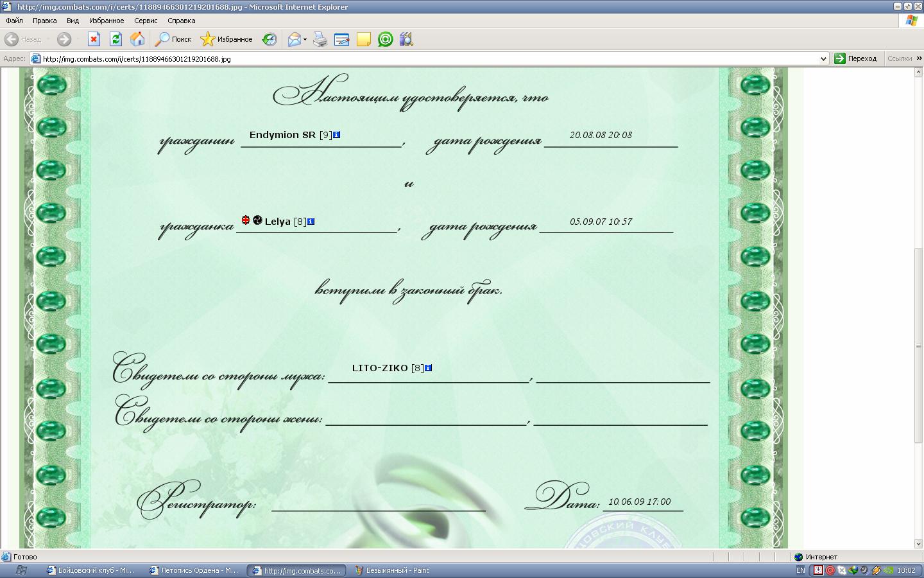
Task: Click the name Endymion SR [9]
Action: 291,135
